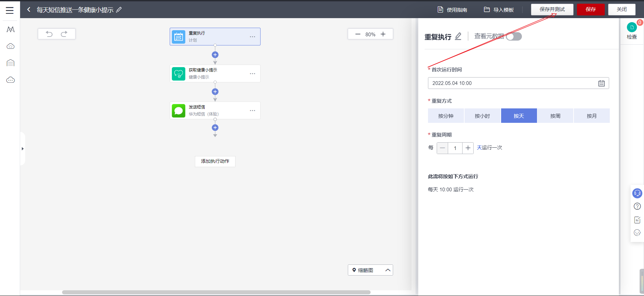The image size is (644, 296).
Task: Zoom out canvas with minus icon
Action: (358, 34)
